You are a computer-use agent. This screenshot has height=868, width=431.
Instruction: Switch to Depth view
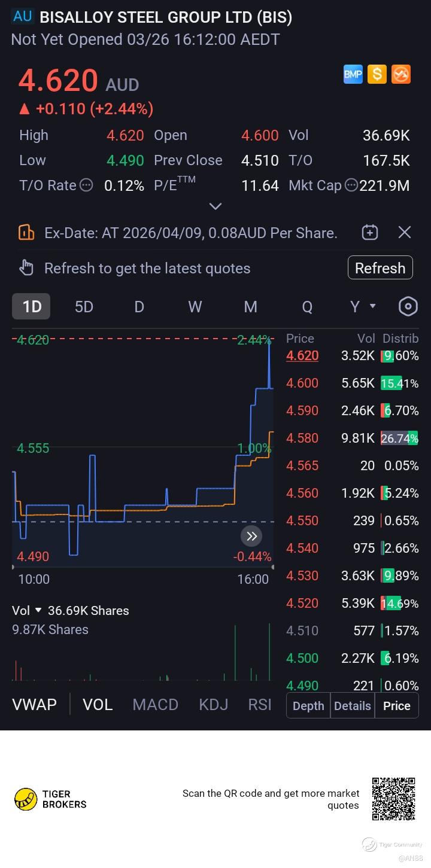coord(308,706)
